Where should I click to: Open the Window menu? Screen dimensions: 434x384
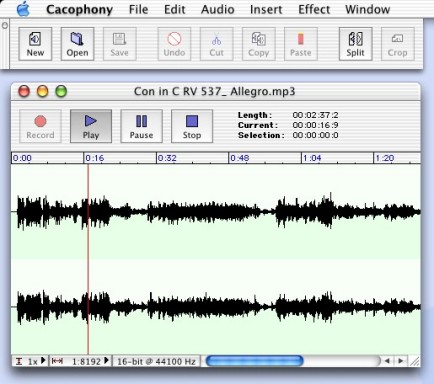(x=367, y=9)
